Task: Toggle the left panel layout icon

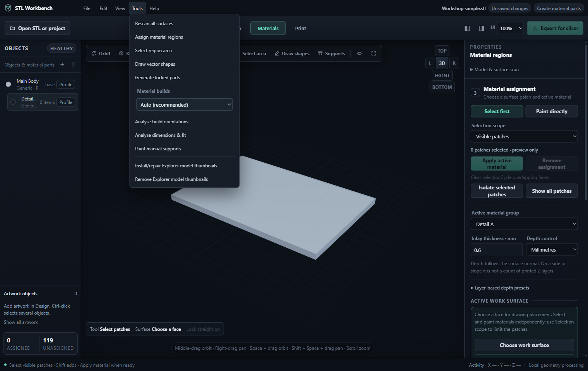Action: pyautogui.click(x=467, y=28)
